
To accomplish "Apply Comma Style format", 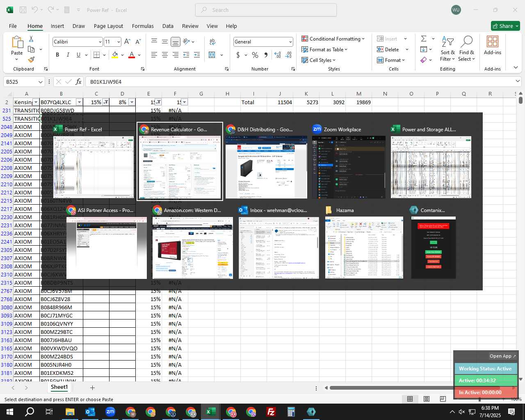I will [266, 55].
